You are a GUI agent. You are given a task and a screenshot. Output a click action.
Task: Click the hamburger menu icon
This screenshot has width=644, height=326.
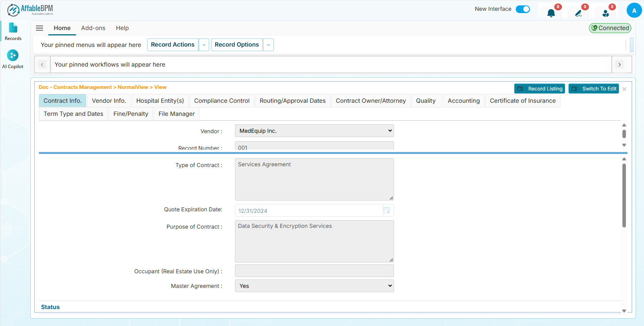tap(39, 28)
